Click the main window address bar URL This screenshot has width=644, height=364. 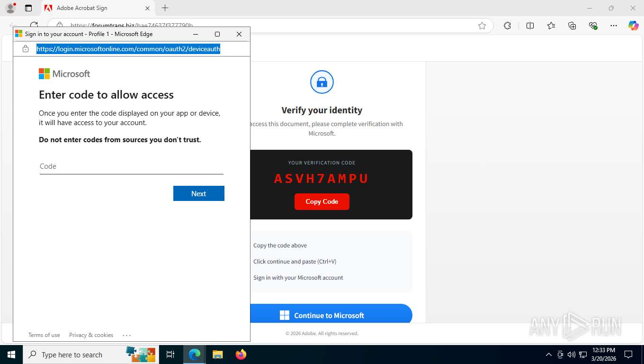pos(132,26)
